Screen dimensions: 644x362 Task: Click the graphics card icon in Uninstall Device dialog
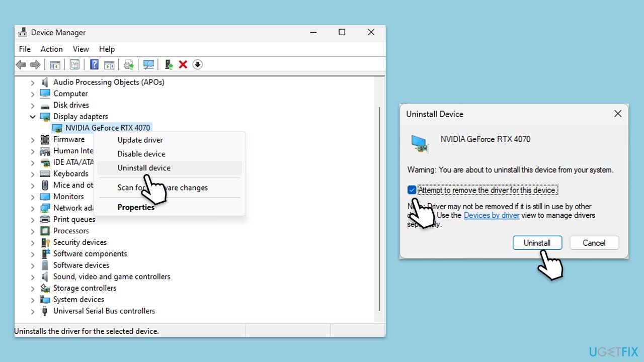420,143
